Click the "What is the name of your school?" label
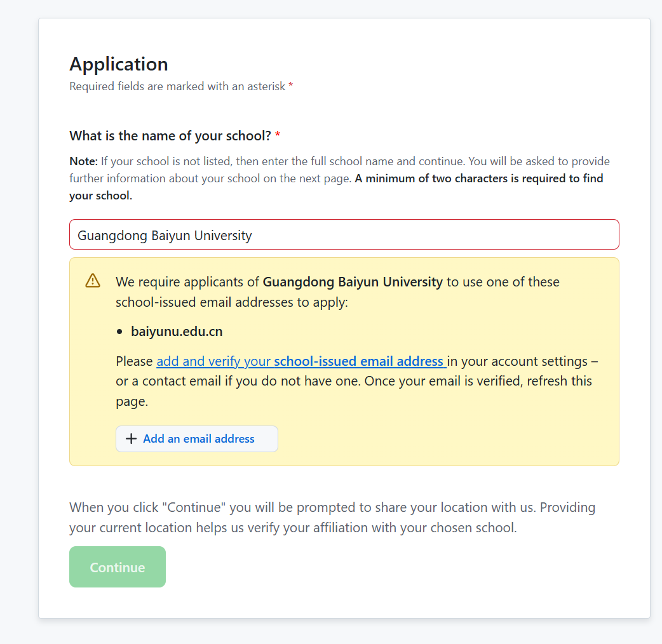Screen dimensions: 662x644 pos(170,136)
